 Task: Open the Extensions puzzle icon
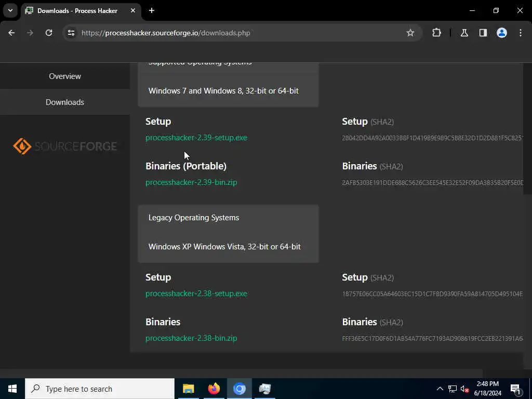436,33
